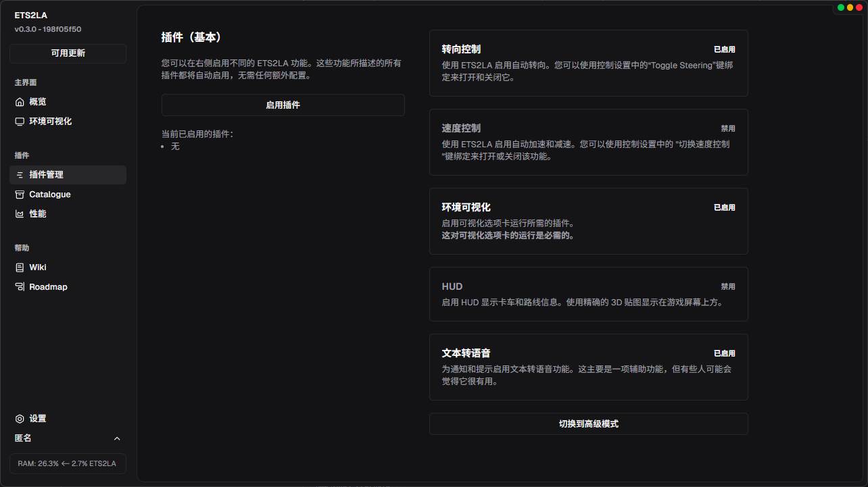This screenshot has width=868, height=487.
Task: Toggle the 文本转语音 plugin card
Action: pos(588,367)
